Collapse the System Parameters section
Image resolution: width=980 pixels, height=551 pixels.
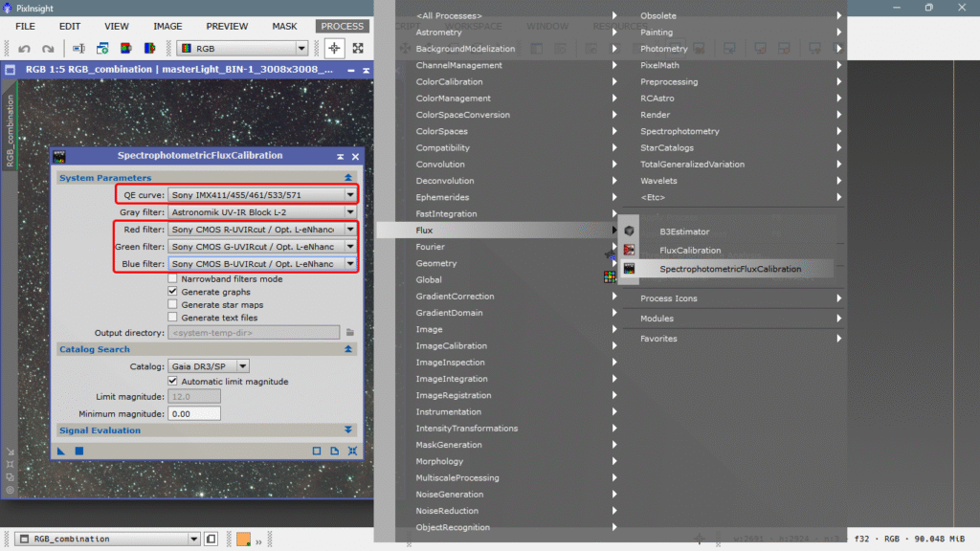(x=348, y=178)
